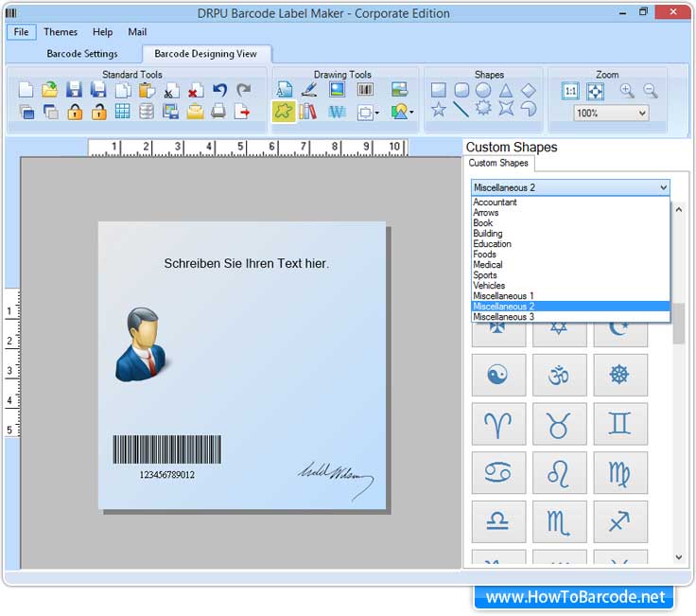Insert a barcode with the barcode tool
The image size is (696, 616).
tap(365, 90)
